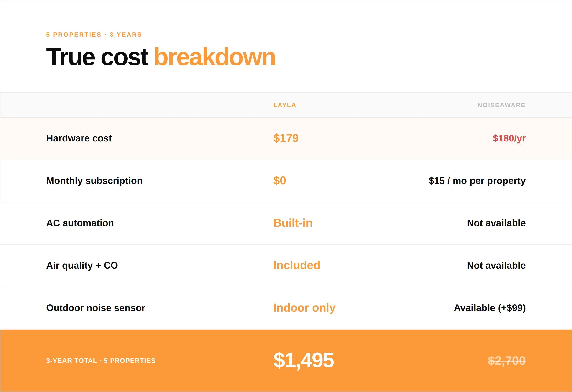
Task: Click the red $180/yr value
Action: pyautogui.click(x=509, y=138)
